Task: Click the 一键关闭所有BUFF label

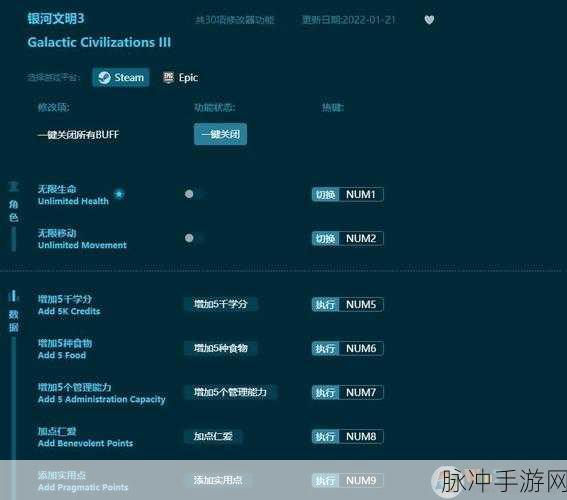Action: pos(78,135)
